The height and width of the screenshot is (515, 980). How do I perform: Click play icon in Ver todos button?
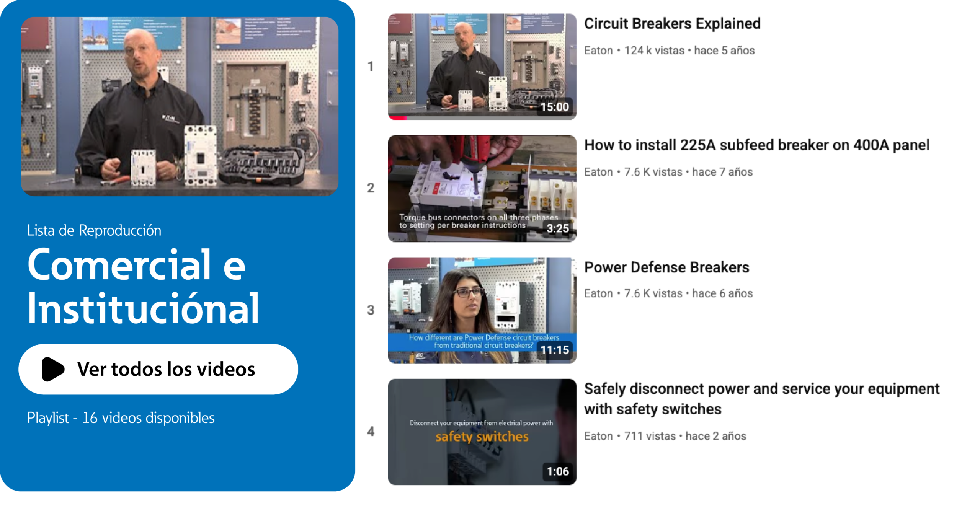click(53, 369)
